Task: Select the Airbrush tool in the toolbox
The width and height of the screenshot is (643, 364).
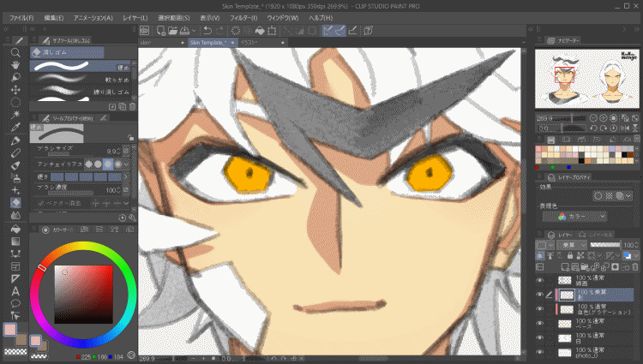Action: point(15,177)
